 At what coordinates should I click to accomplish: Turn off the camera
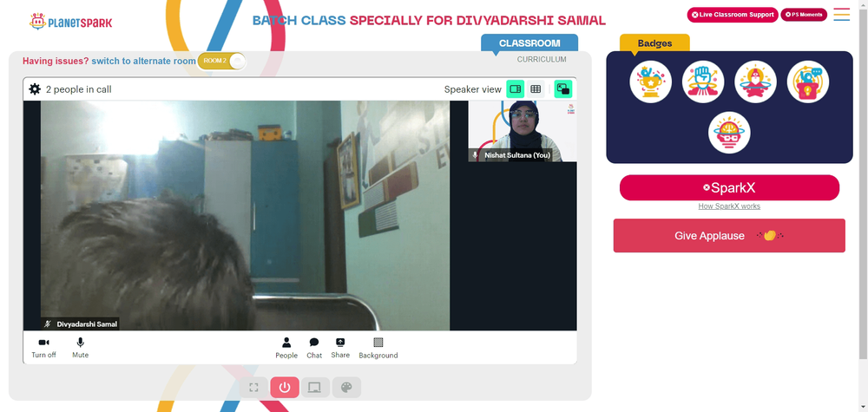(x=43, y=348)
